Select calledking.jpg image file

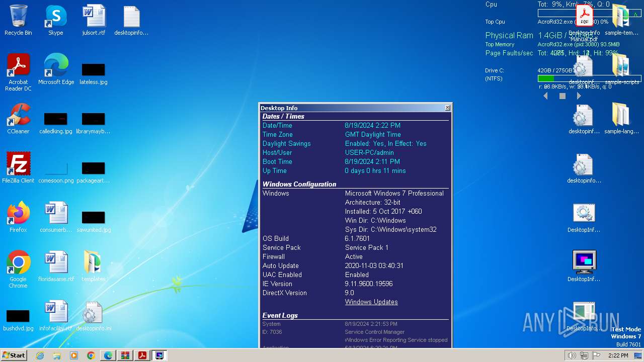pyautogui.click(x=55, y=123)
